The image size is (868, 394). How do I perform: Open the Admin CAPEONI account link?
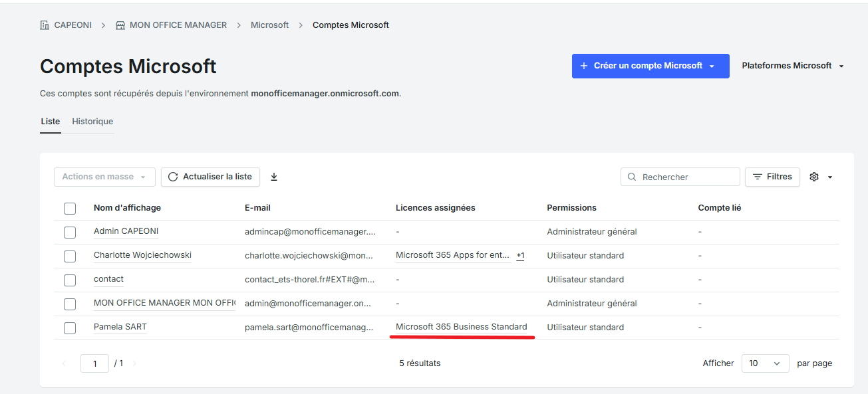(x=126, y=231)
